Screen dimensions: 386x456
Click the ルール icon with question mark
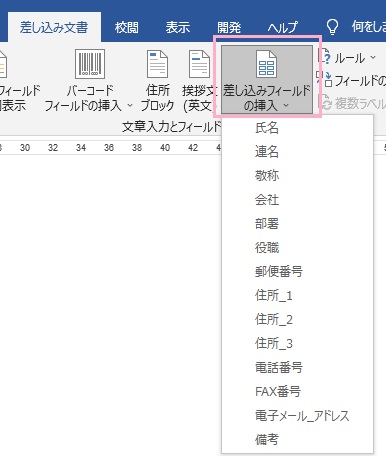324,56
